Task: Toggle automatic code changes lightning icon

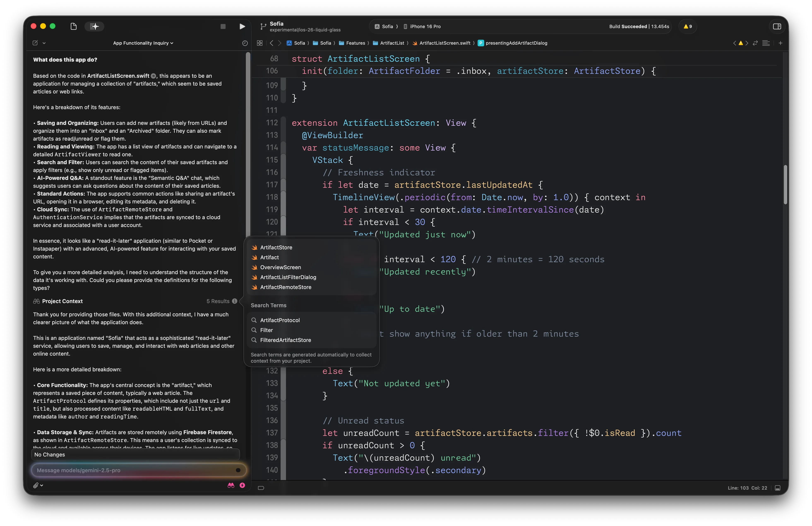Action: pyautogui.click(x=242, y=485)
